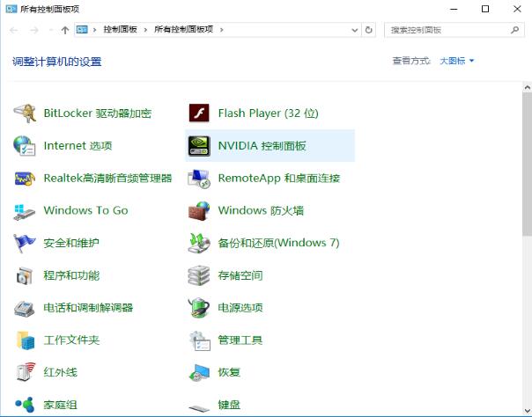Click the Internet 选项 globe icon
The image size is (532, 417).
point(24,146)
